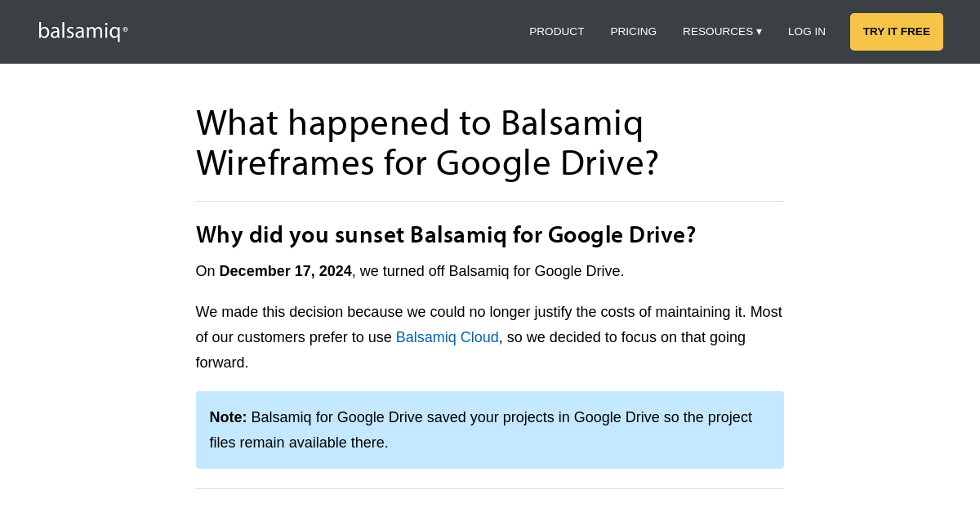Open the Balsamiq Cloud link
Viewport: 980px width, 512px height.
pyautogui.click(x=447, y=336)
